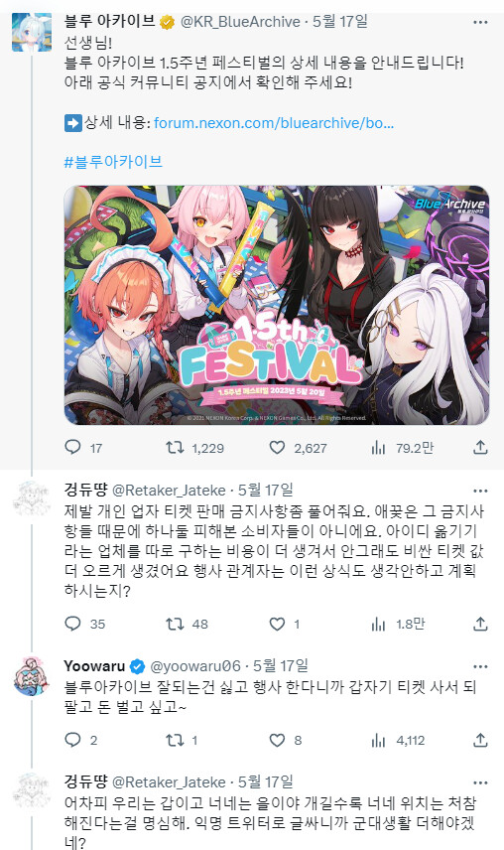The image size is (504, 850).
Task: Open the 1.5th Festival image
Action: click(x=277, y=305)
